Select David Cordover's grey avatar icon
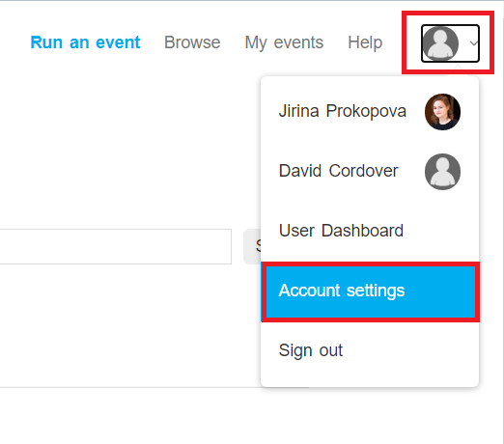The width and height of the screenshot is (504, 444). tap(442, 172)
